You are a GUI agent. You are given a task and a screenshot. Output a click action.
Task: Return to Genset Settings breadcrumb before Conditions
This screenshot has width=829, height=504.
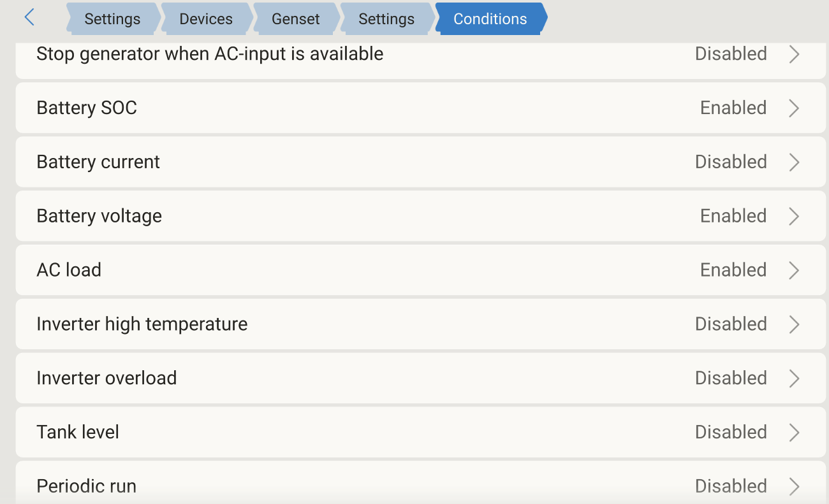[386, 18]
